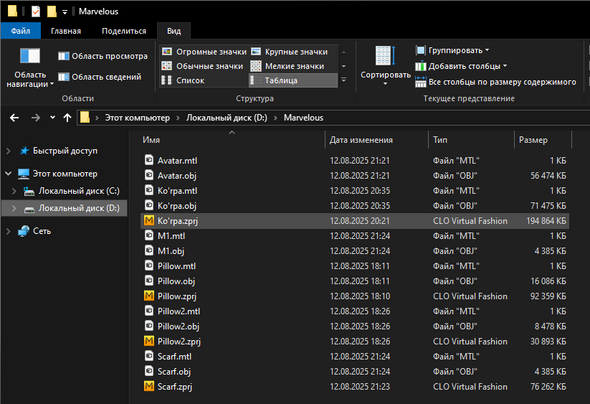Image resolution: width=590 pixels, height=404 pixels.
Task: Switch to the Главная ribbon tab
Action: pyautogui.click(x=66, y=31)
